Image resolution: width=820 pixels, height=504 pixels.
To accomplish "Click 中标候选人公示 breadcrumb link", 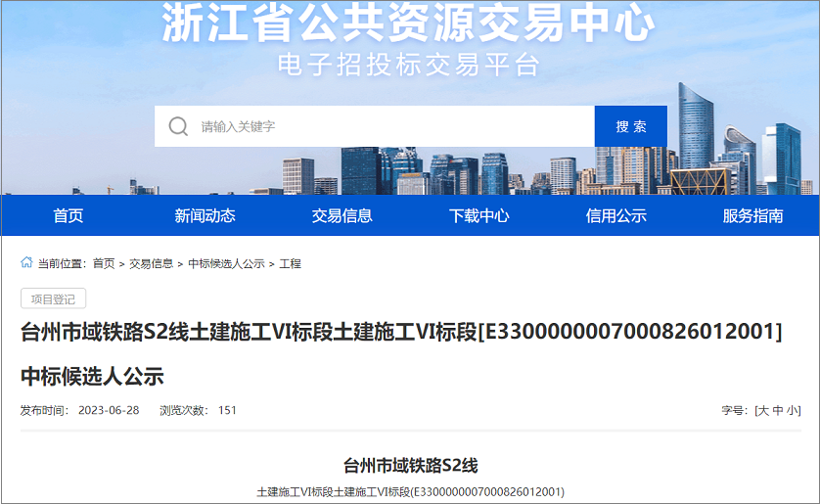I will [x=226, y=264].
